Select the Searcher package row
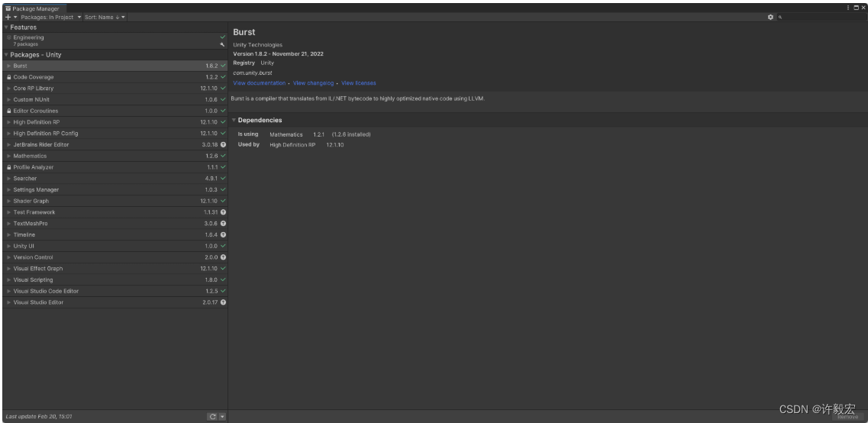 click(115, 178)
